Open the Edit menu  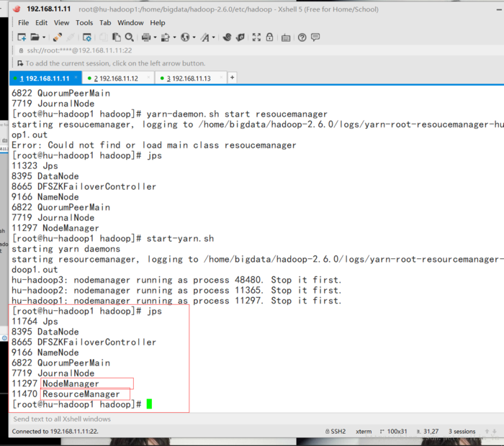[42, 23]
